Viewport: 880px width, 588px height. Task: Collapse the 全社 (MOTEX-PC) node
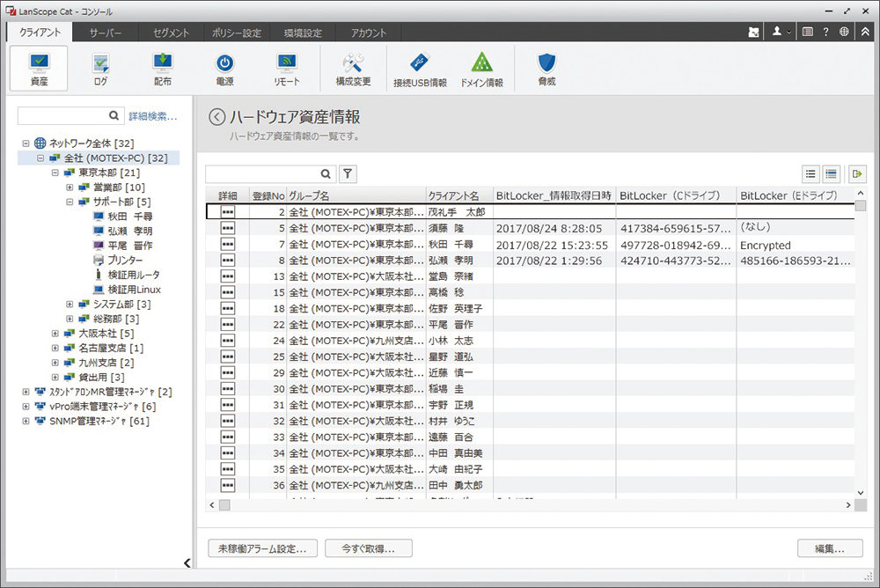tap(40, 158)
